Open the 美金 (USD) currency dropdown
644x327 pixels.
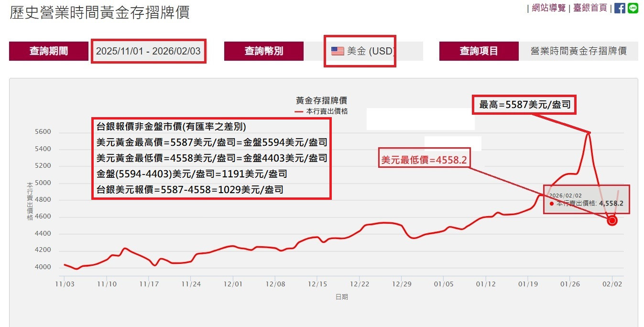(363, 51)
